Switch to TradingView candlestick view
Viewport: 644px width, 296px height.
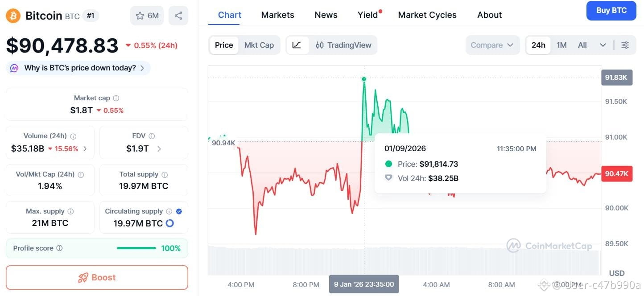(343, 45)
